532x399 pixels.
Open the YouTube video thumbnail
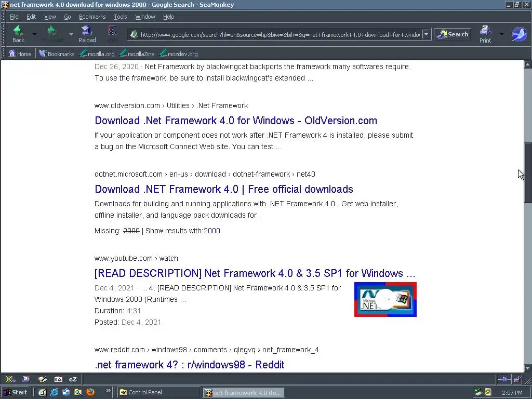click(x=385, y=300)
